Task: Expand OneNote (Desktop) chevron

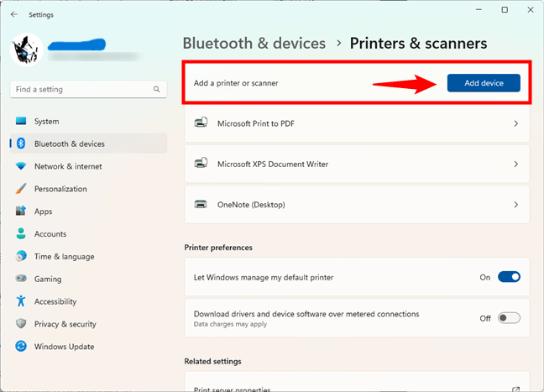Action: (x=516, y=205)
